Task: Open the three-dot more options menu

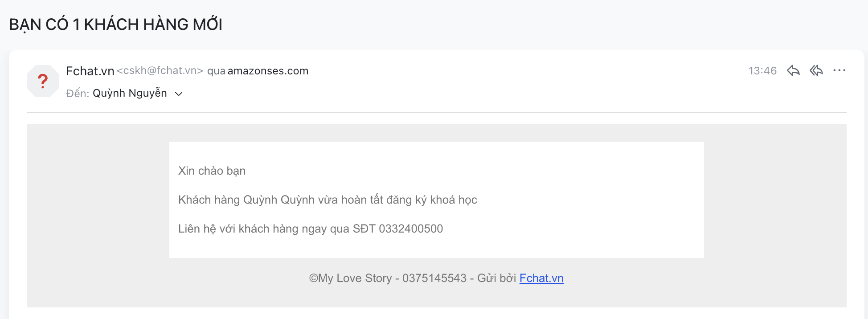Action: click(839, 70)
